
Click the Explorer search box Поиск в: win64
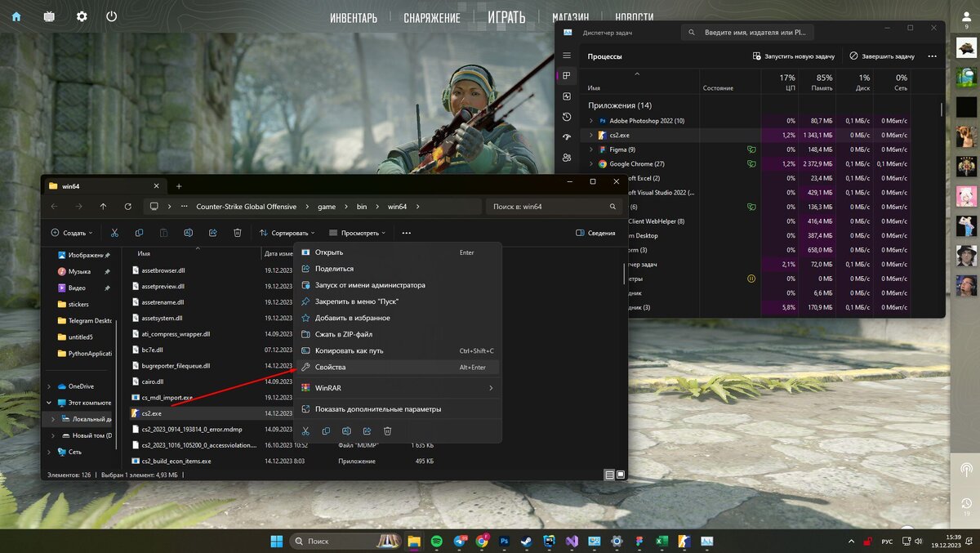tap(555, 207)
